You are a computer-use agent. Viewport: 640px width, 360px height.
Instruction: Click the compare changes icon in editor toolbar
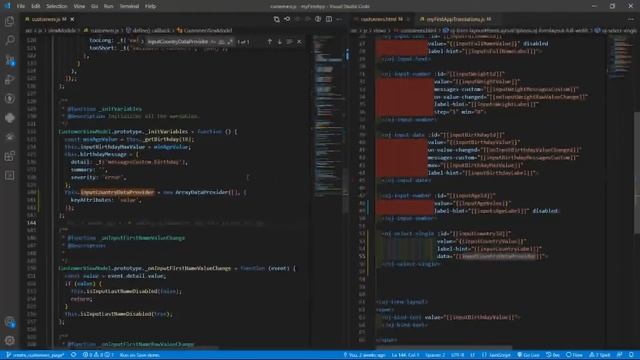pyautogui.click(x=277, y=19)
